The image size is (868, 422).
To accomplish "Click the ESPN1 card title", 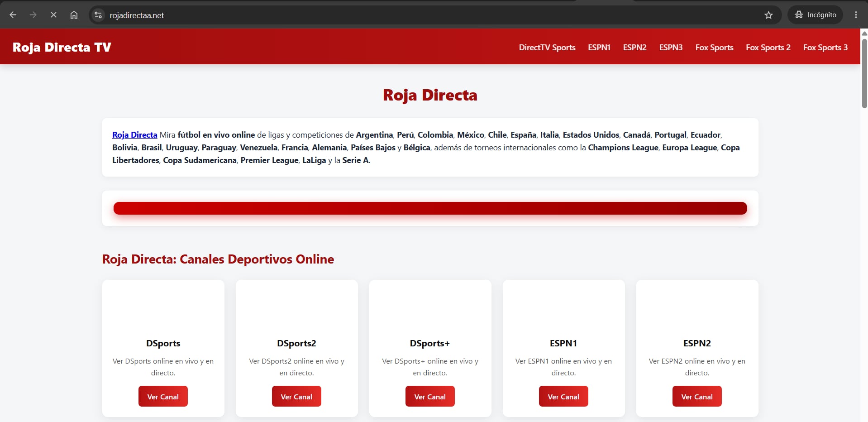I will (x=563, y=343).
